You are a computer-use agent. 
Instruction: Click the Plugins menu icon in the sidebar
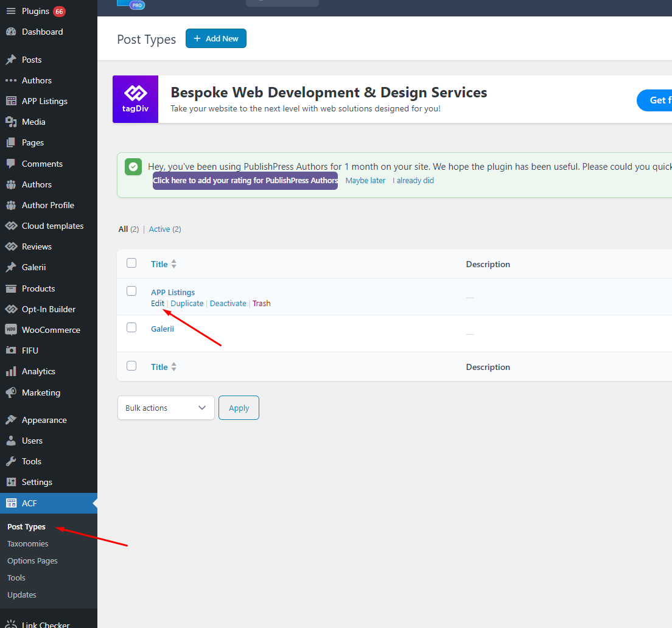click(x=11, y=11)
